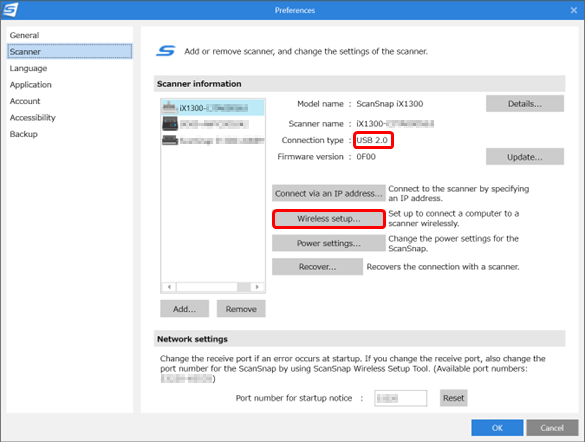The height and width of the screenshot is (442, 585).
Task: Open the Scanner preferences section
Action: [70, 51]
